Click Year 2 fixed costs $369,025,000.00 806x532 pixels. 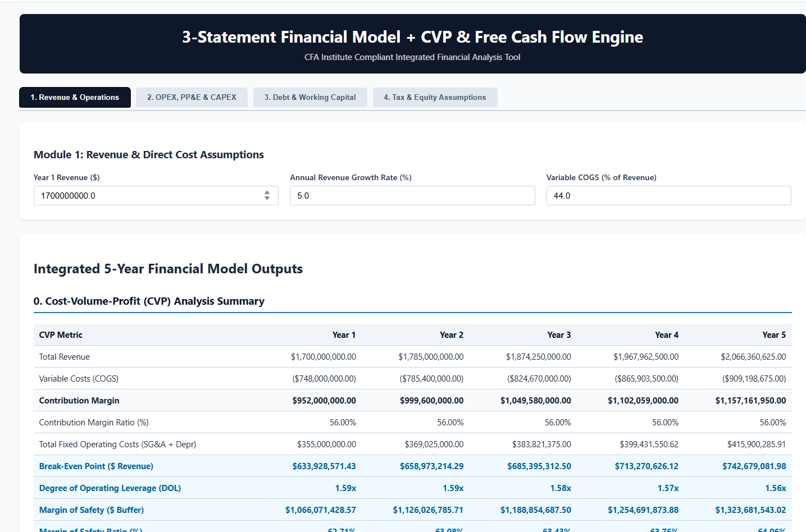click(x=434, y=444)
